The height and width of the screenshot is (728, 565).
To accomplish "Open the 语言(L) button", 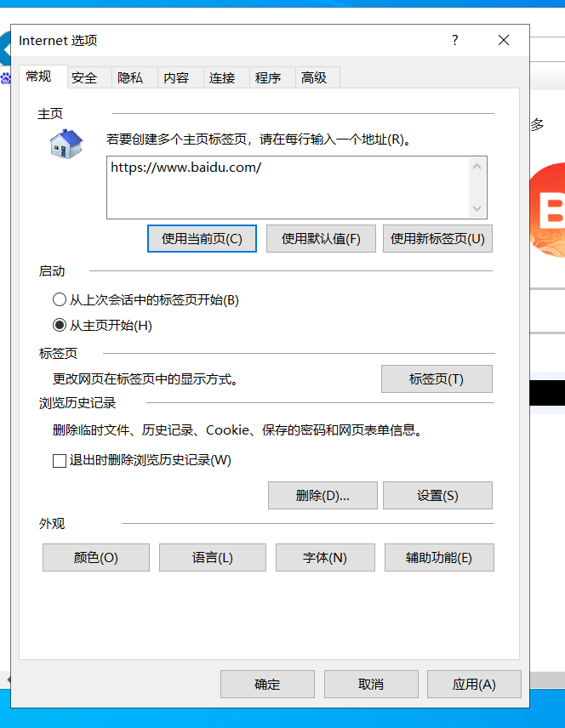I will tap(213, 557).
